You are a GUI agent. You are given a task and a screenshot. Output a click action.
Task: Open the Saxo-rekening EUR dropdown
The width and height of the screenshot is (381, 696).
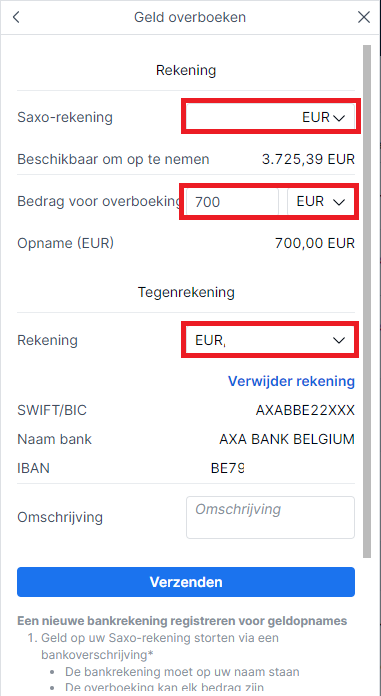pos(270,117)
